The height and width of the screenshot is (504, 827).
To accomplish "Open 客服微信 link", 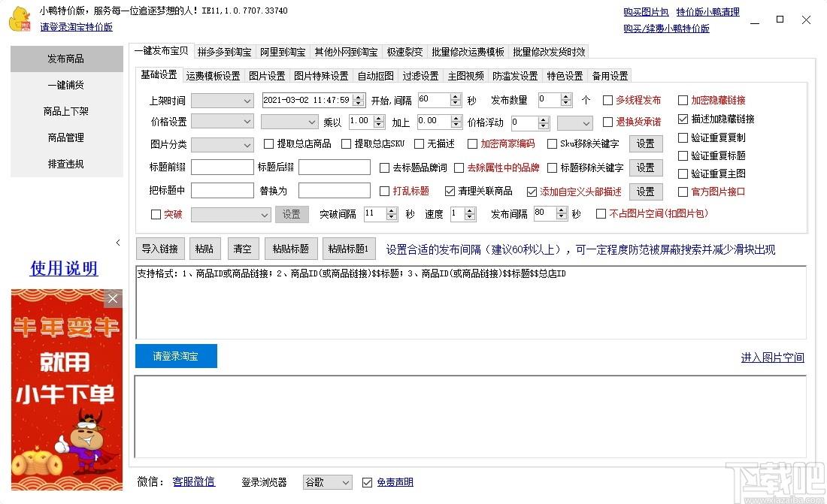I will coord(193,481).
